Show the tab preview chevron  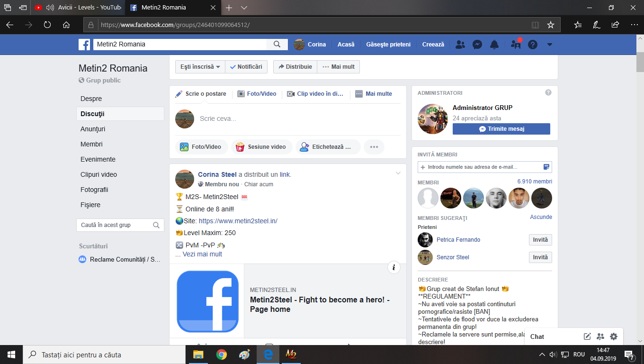click(244, 8)
